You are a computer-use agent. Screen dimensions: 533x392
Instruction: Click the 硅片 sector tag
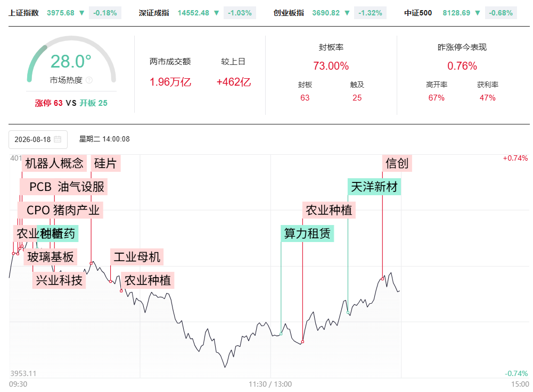(x=105, y=163)
